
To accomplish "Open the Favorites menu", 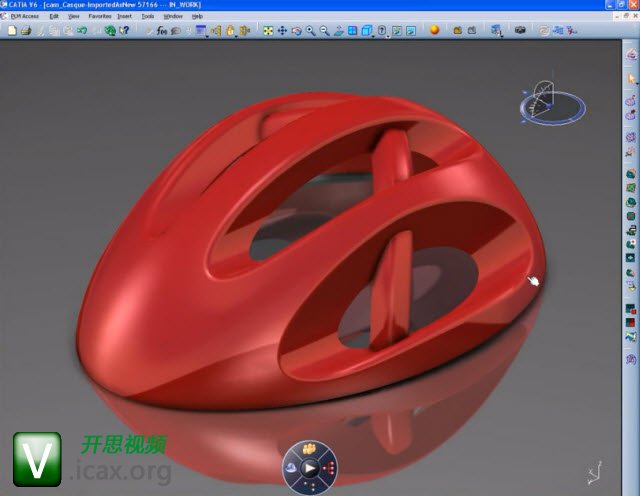I will pos(100,16).
